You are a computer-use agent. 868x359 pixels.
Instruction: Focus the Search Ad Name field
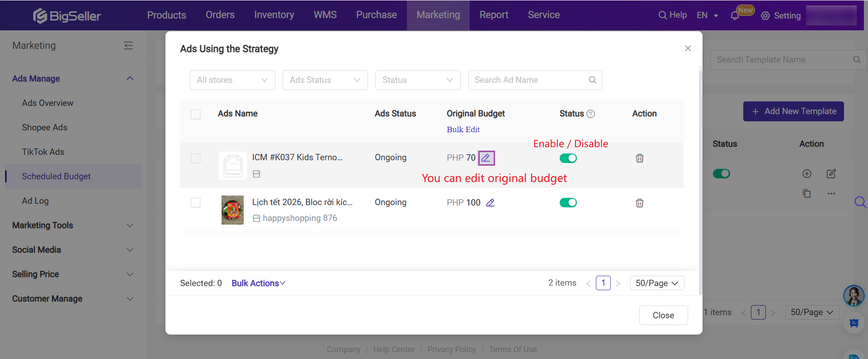tap(527, 80)
